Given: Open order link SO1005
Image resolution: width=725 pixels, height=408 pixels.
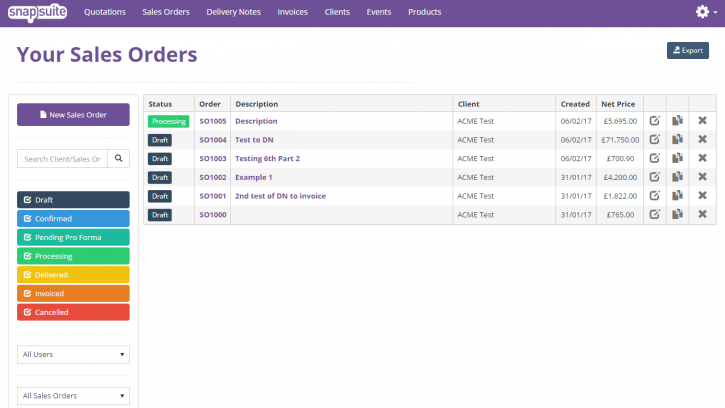Looking at the screenshot, I should [213, 121].
